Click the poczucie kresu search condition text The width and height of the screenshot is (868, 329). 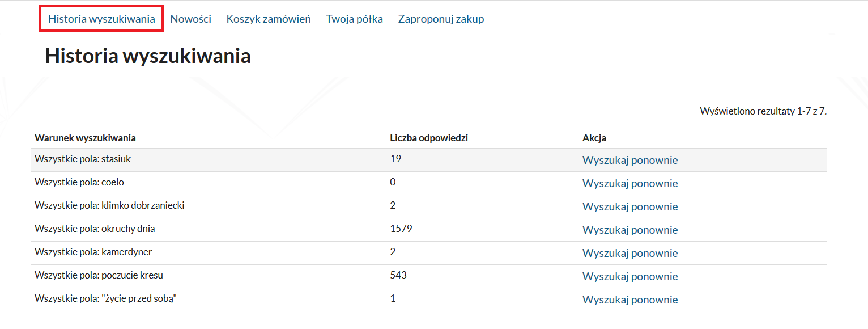(x=99, y=275)
